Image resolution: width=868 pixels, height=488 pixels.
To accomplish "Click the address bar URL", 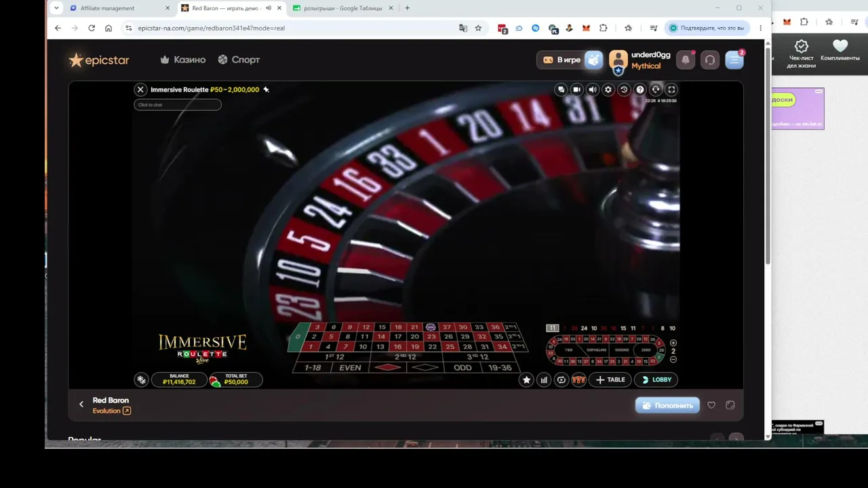I will [x=211, y=28].
